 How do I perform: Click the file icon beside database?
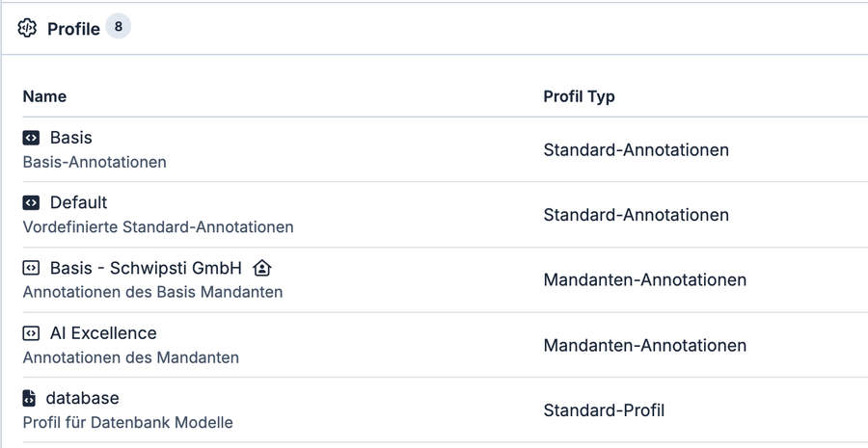(29, 398)
